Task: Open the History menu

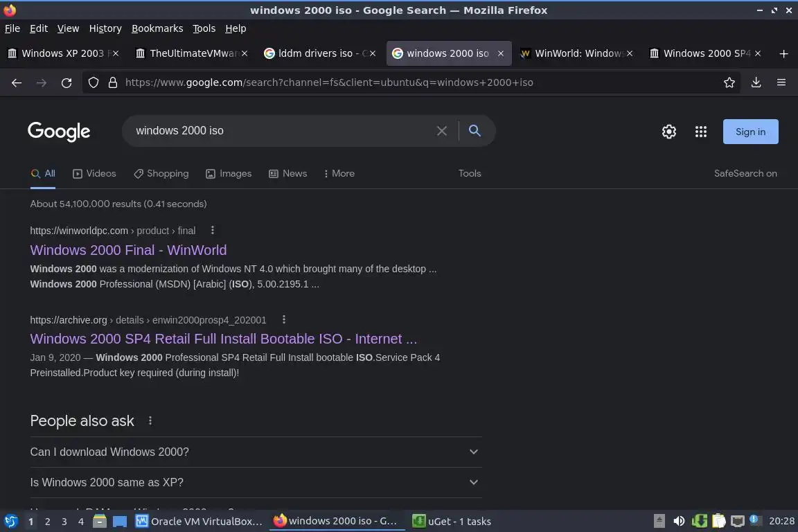Action: click(105, 28)
